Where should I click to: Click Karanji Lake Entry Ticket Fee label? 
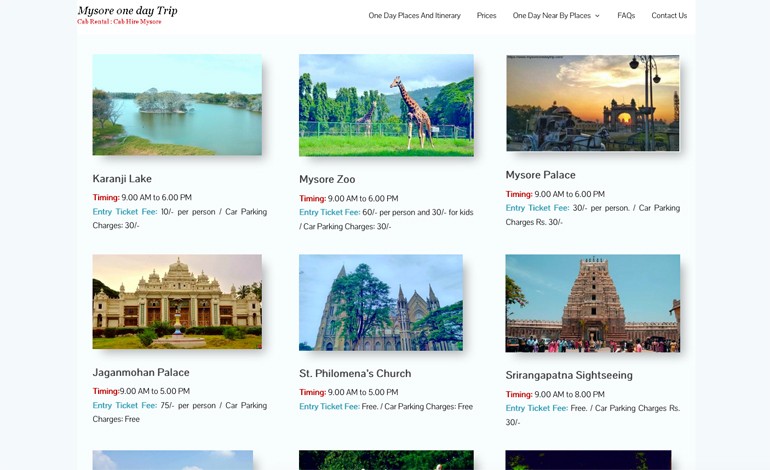125,212
